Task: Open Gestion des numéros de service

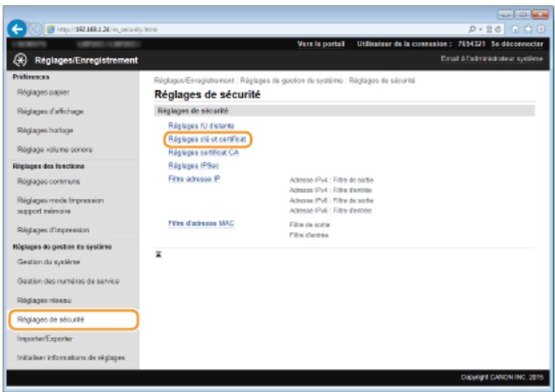Action: [x=68, y=281]
